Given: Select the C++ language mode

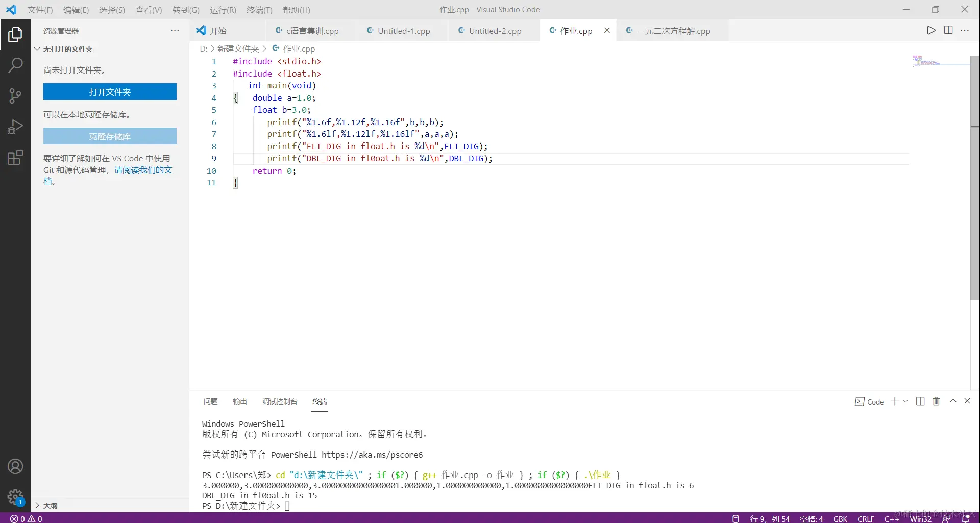Looking at the screenshot, I should click(891, 518).
